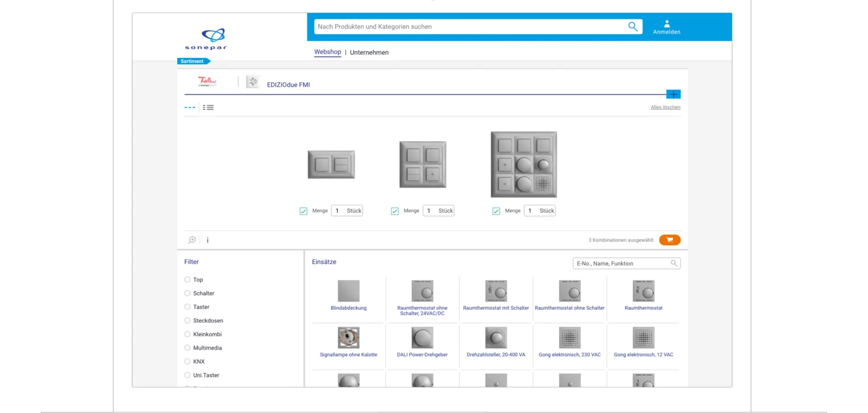Open the Anmelden user login icon
Viewport: 868px width, 413px height.
666,27
